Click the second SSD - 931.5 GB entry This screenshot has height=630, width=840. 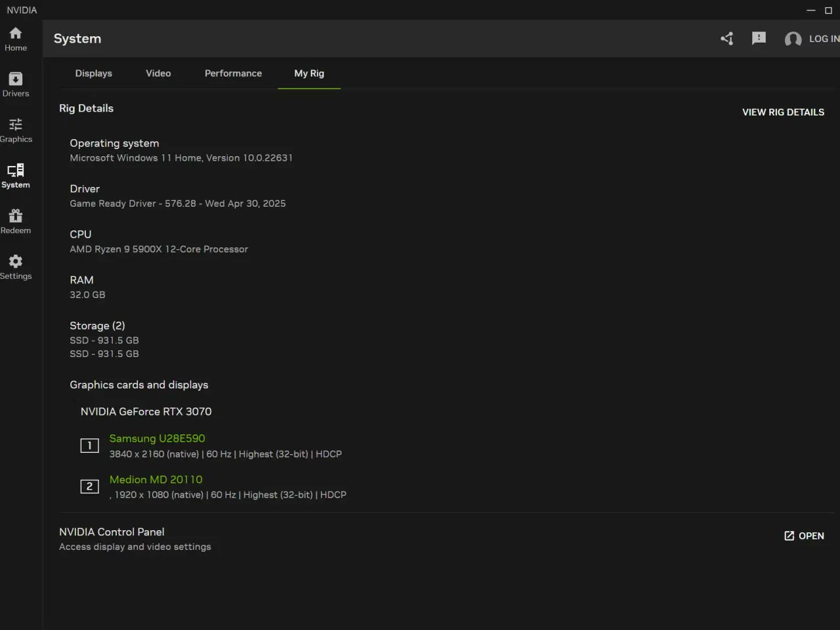104,354
